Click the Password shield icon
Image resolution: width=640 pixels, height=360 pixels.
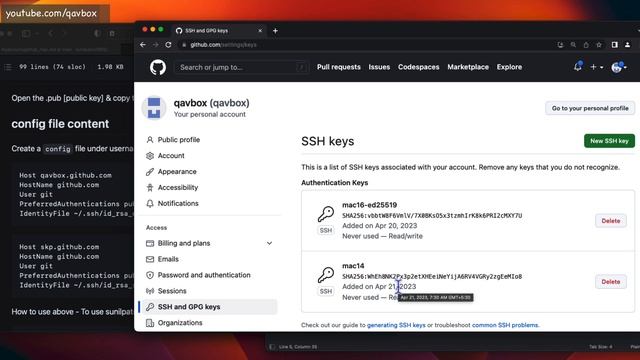(150, 275)
